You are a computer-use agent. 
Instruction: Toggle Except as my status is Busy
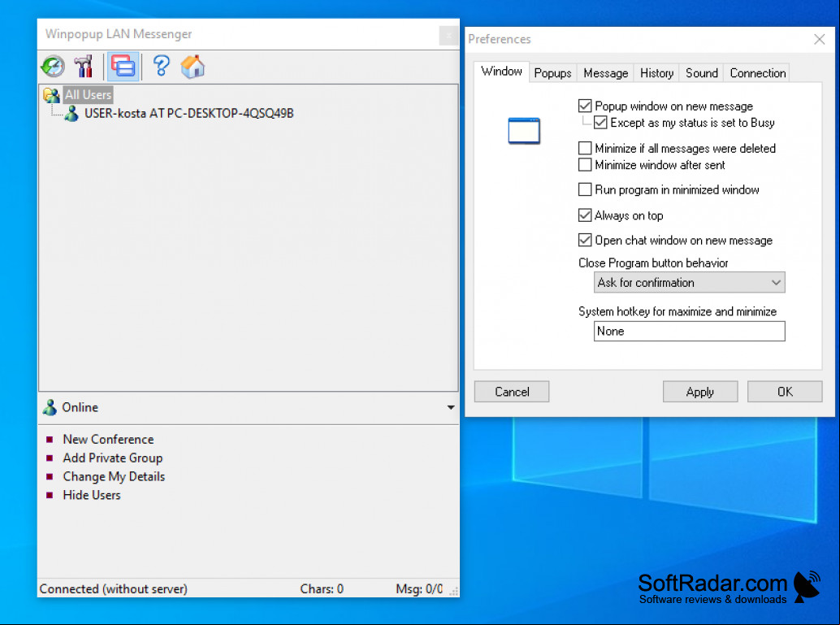[600, 123]
